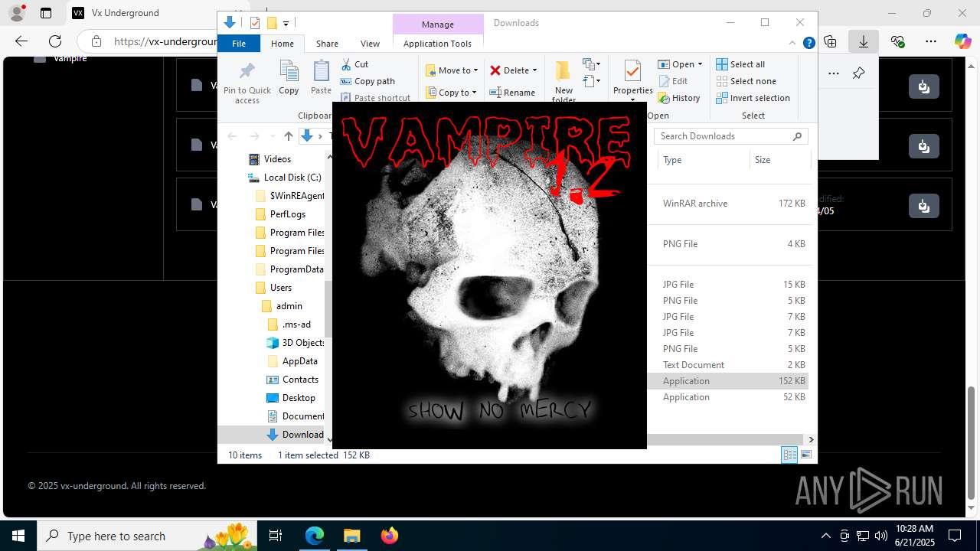Switch to the View ribbon tab

(x=370, y=44)
